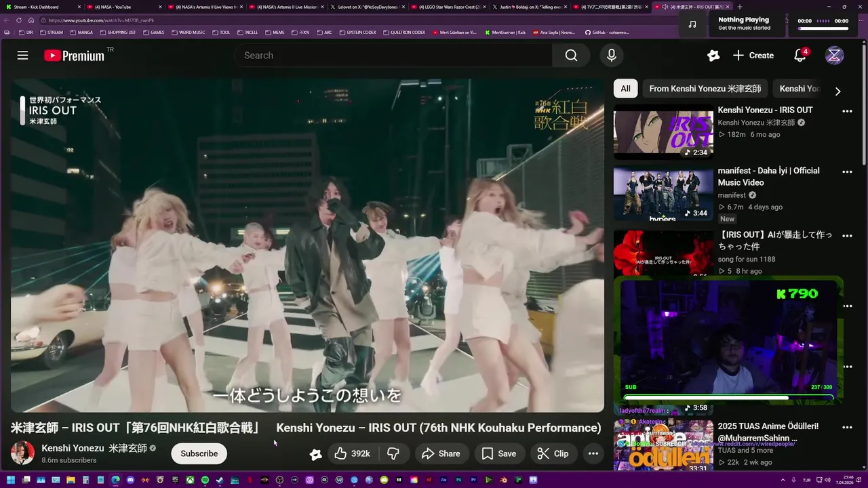Click the Create button
Image resolution: width=868 pixels, height=488 pixels.
(753, 56)
